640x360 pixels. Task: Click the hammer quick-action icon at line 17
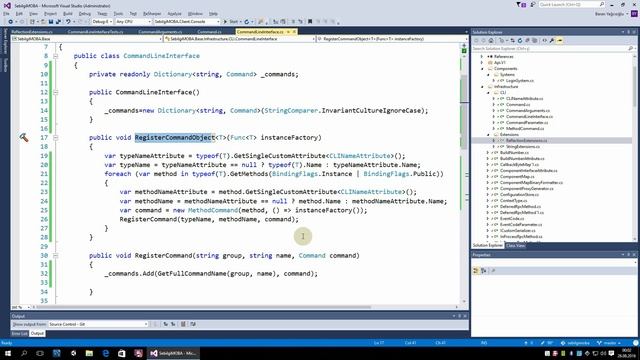(x=24, y=138)
